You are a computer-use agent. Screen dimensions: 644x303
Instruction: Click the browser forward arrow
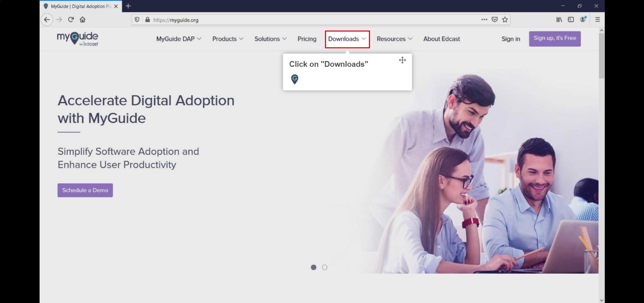(59, 20)
